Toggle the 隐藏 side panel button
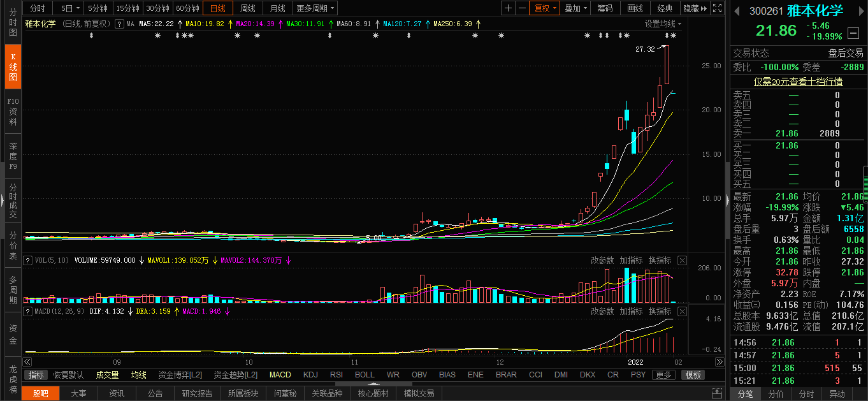The image size is (868, 401). click(695, 8)
